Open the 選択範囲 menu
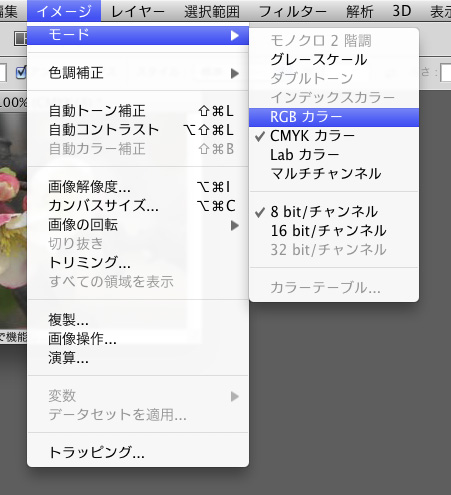This screenshot has height=495, width=451. click(x=212, y=12)
